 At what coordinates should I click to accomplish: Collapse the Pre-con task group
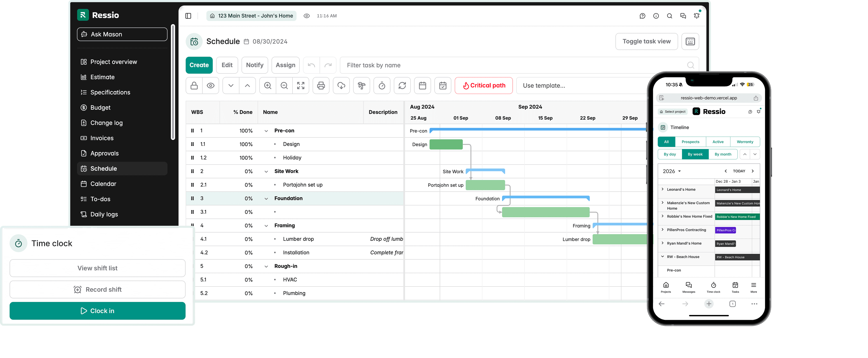click(266, 131)
